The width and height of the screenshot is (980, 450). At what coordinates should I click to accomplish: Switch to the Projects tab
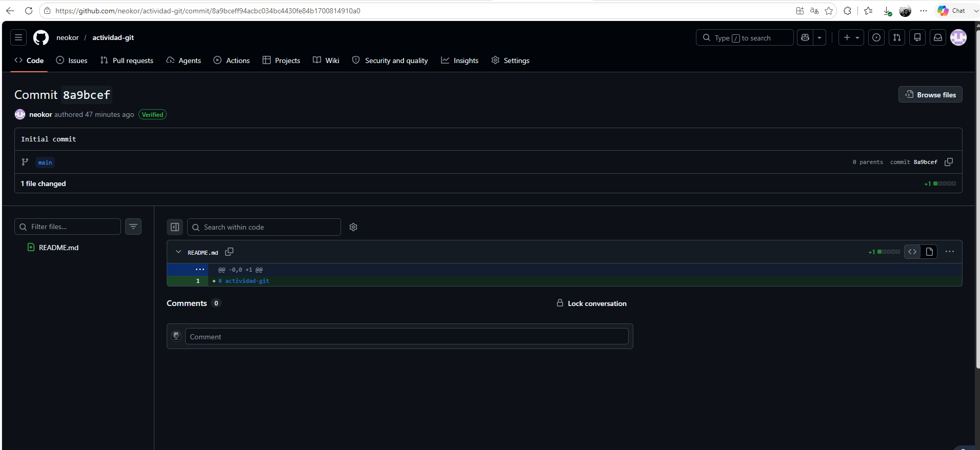pos(282,60)
